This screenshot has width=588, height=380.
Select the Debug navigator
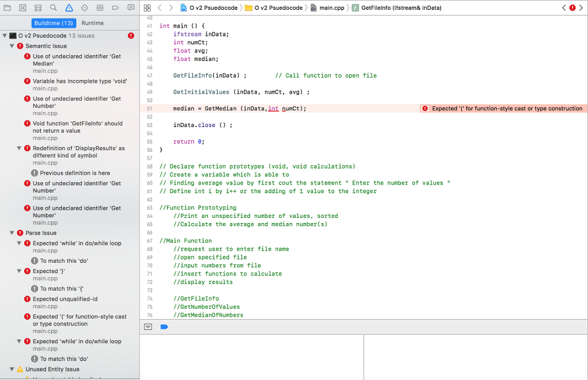pyautogui.click(x=101, y=7)
